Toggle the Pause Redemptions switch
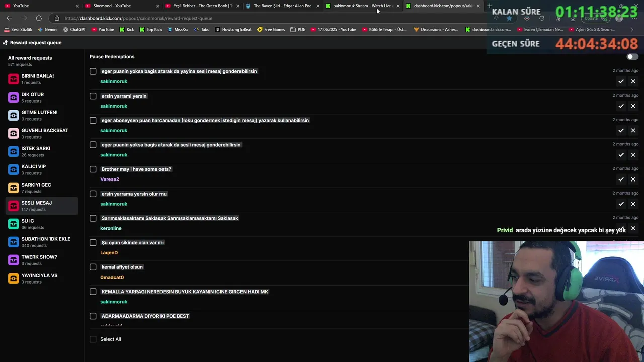 point(632,57)
